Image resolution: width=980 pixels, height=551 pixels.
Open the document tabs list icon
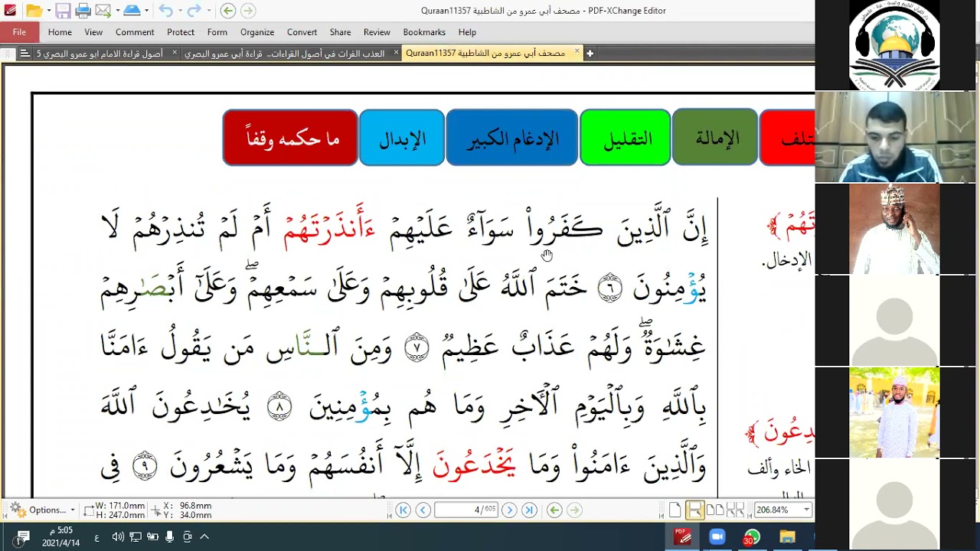(x=24, y=54)
